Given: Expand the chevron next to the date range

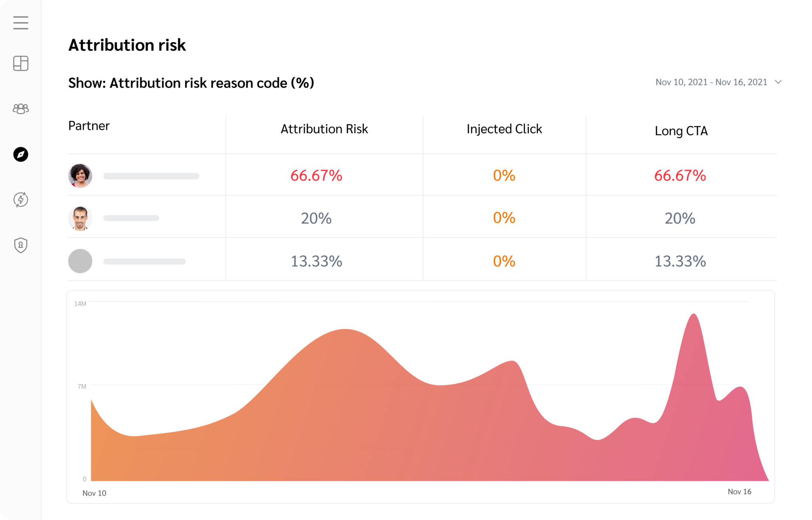Looking at the screenshot, I should coord(778,82).
